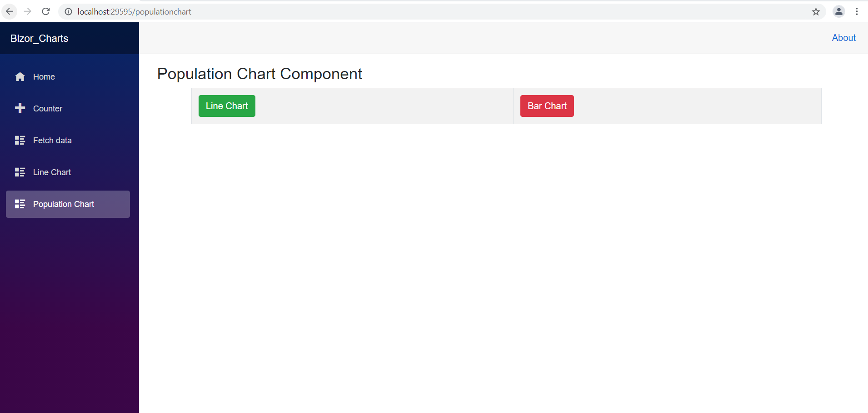Go back using the browser back arrow
Viewport: 868px width, 413px height.
(10, 11)
